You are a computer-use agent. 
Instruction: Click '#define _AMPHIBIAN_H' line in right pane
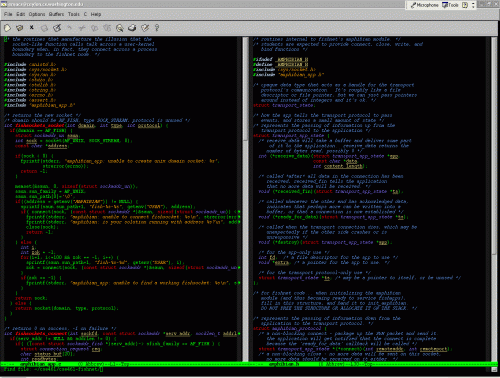click(x=281, y=64)
